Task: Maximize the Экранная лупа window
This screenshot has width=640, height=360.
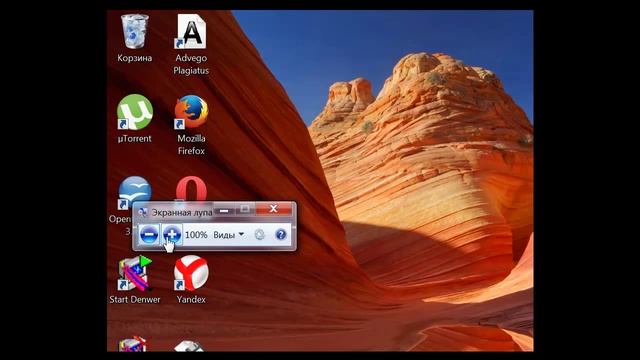Action: pos(245,209)
